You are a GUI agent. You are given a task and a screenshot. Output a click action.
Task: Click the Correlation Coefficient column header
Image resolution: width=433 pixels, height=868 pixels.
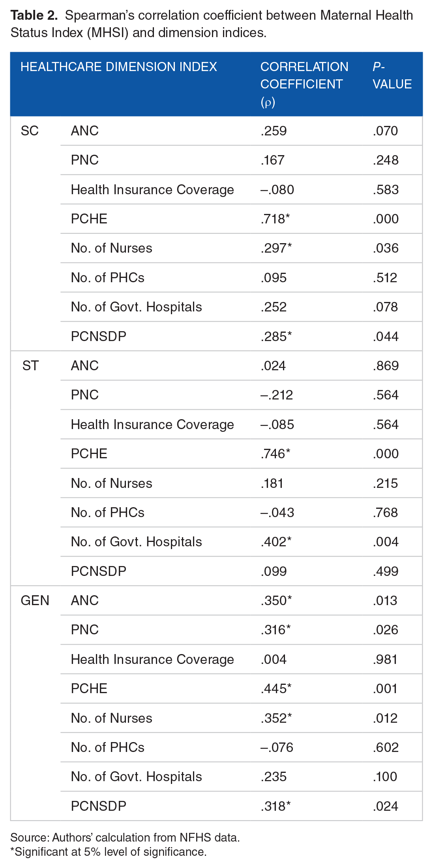click(x=304, y=84)
